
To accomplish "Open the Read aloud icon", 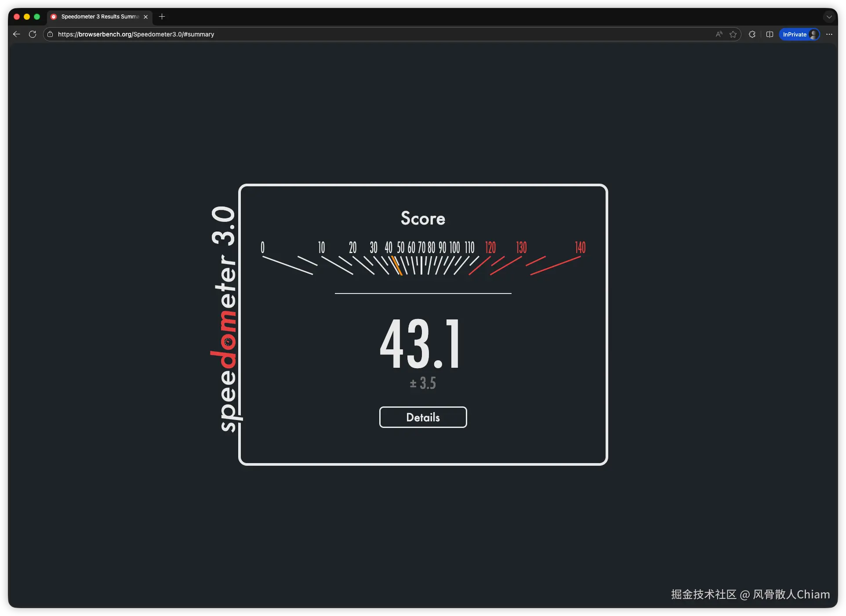I will pos(719,34).
